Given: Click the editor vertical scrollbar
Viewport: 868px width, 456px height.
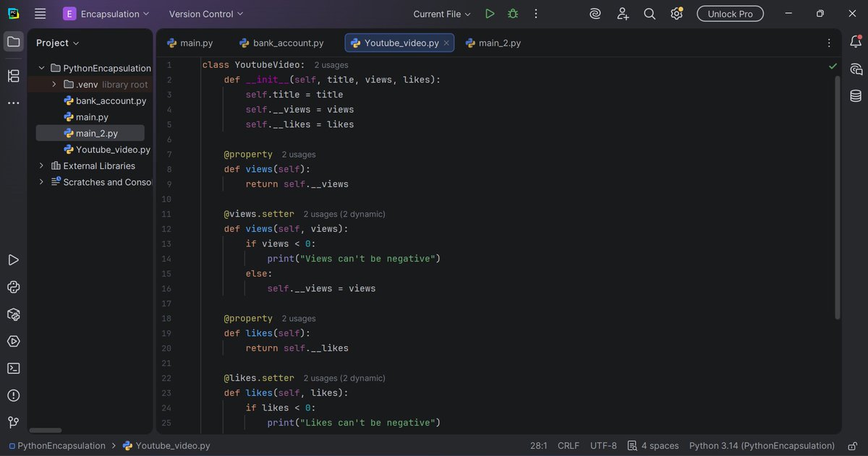Looking at the screenshot, I should [x=837, y=197].
